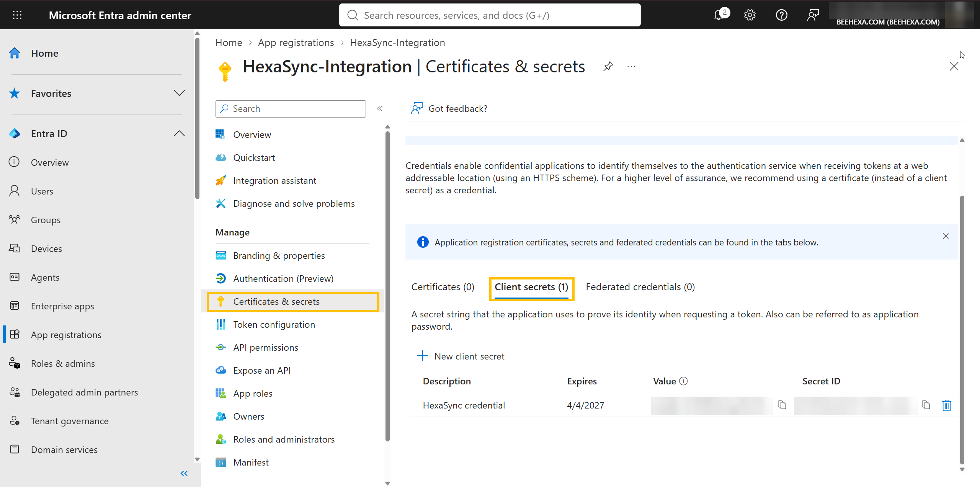This screenshot has width=980, height=487.
Task: Go to Home breadcrumb
Action: tap(229, 42)
